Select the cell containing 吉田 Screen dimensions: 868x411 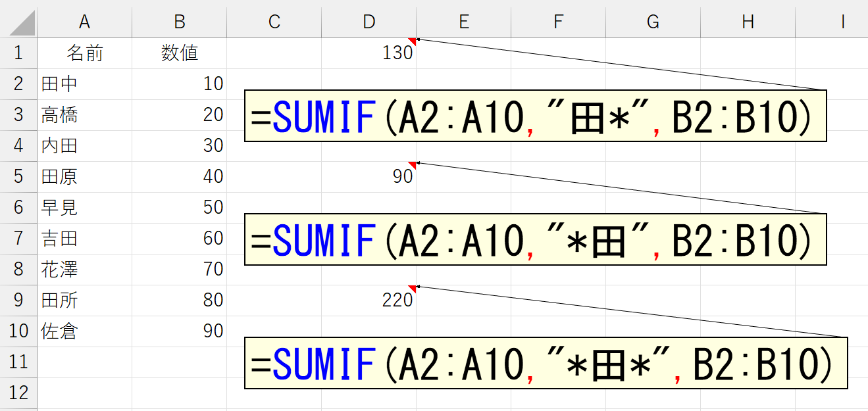(x=84, y=239)
